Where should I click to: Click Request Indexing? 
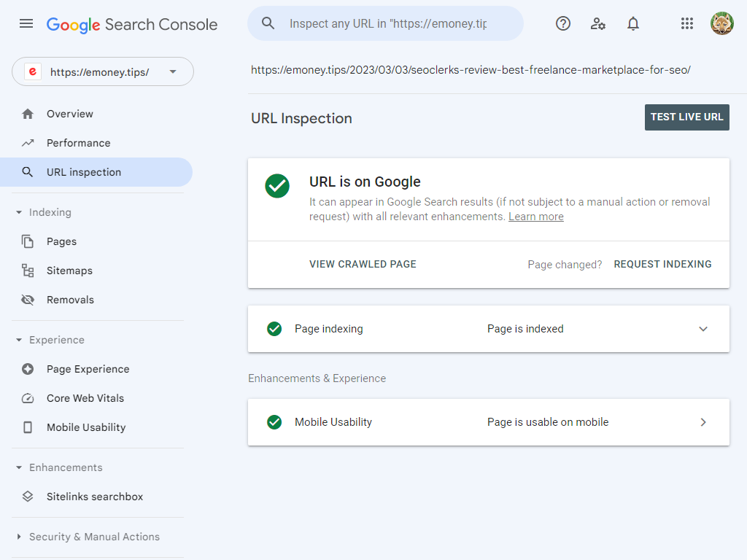tap(662, 264)
